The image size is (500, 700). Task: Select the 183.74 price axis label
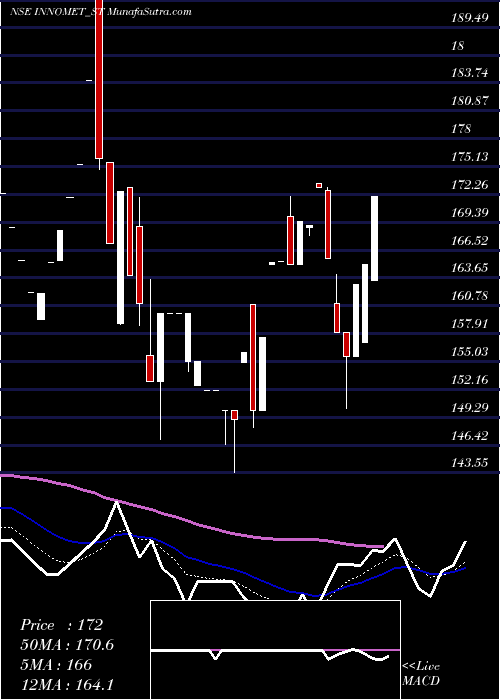pos(470,74)
